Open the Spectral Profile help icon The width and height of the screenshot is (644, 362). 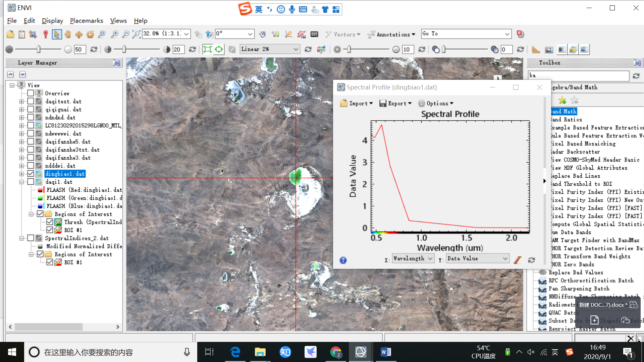(x=343, y=260)
